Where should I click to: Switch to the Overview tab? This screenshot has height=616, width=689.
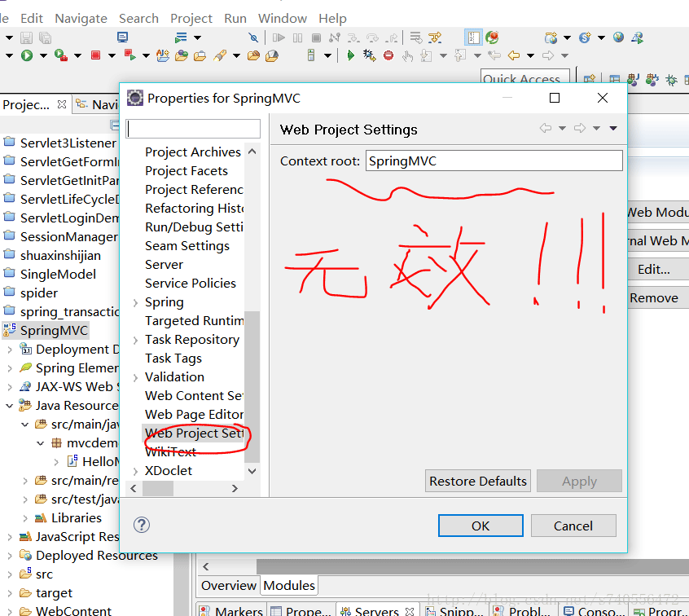pos(229,586)
